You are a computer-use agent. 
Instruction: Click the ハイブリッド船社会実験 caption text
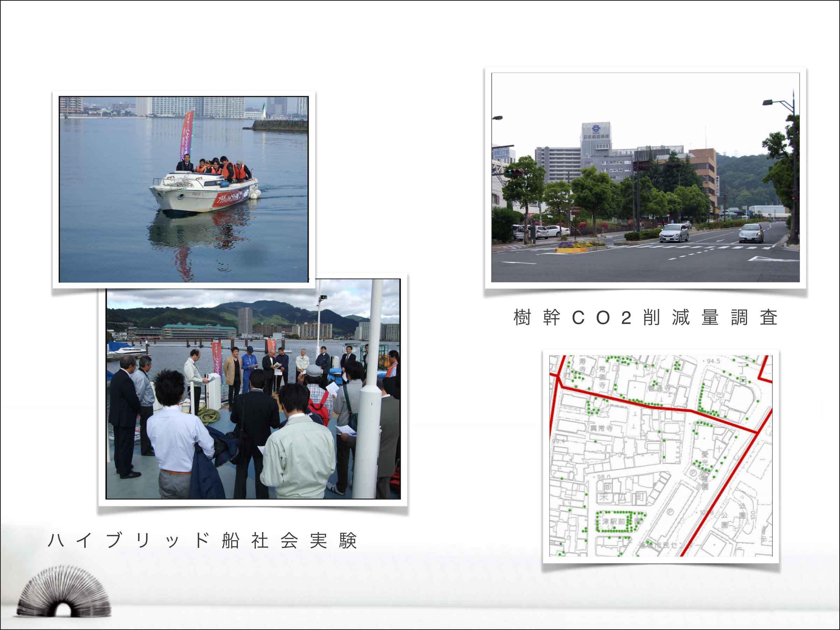coord(202,540)
